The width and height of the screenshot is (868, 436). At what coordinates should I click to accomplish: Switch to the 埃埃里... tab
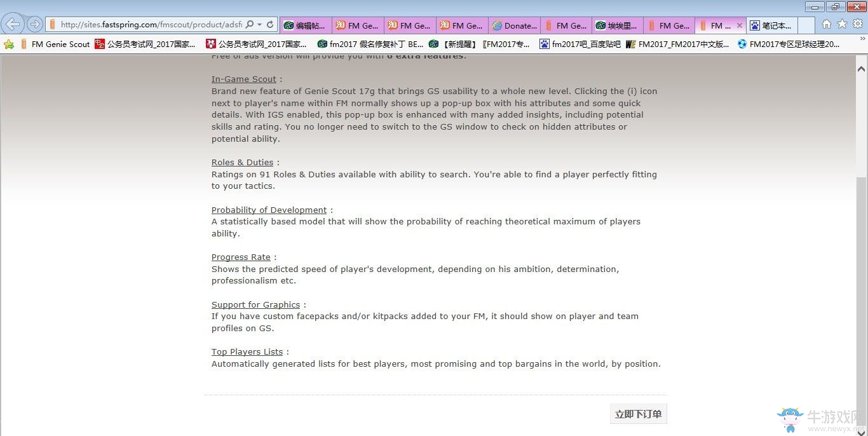tap(618, 25)
